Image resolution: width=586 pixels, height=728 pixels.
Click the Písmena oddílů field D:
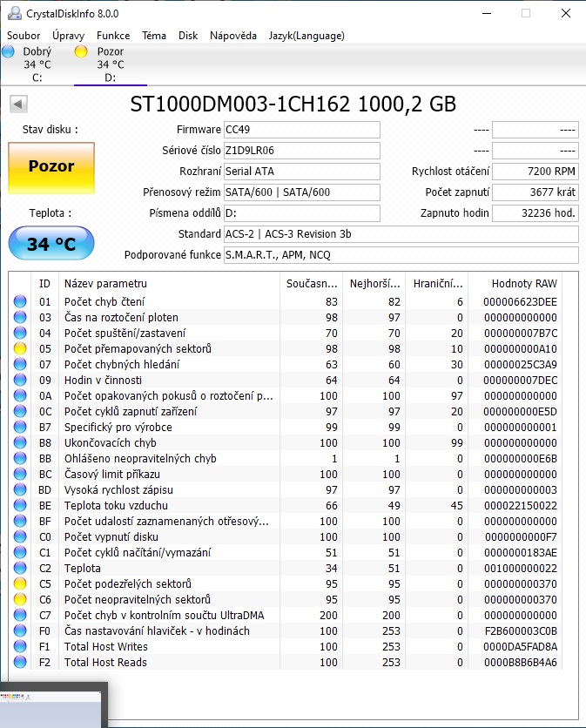[x=302, y=213]
